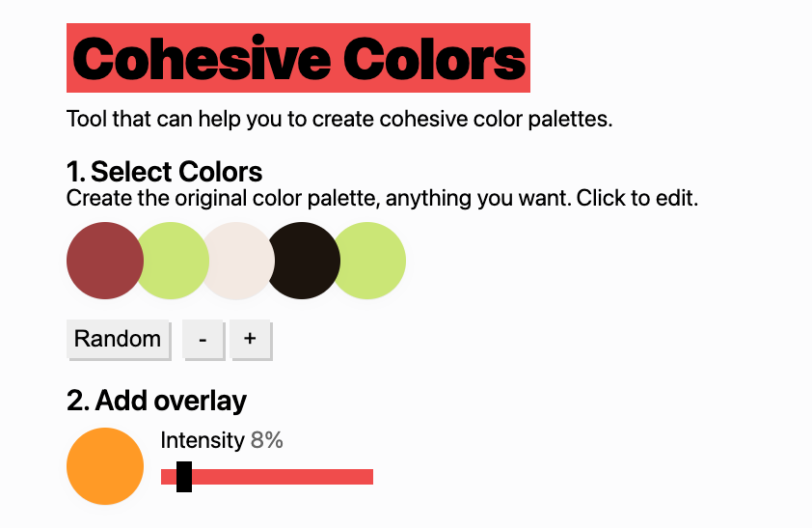Select the black palette color circle
The image size is (812, 528).
point(304,261)
